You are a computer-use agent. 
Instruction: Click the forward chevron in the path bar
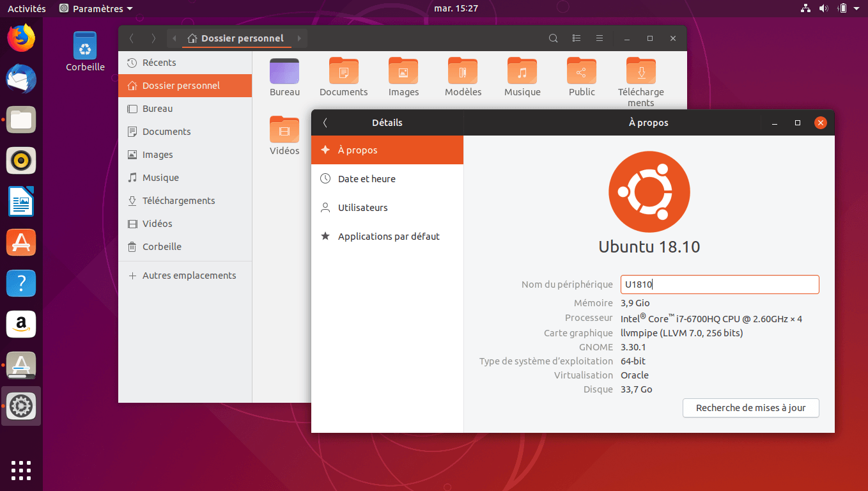tap(299, 38)
